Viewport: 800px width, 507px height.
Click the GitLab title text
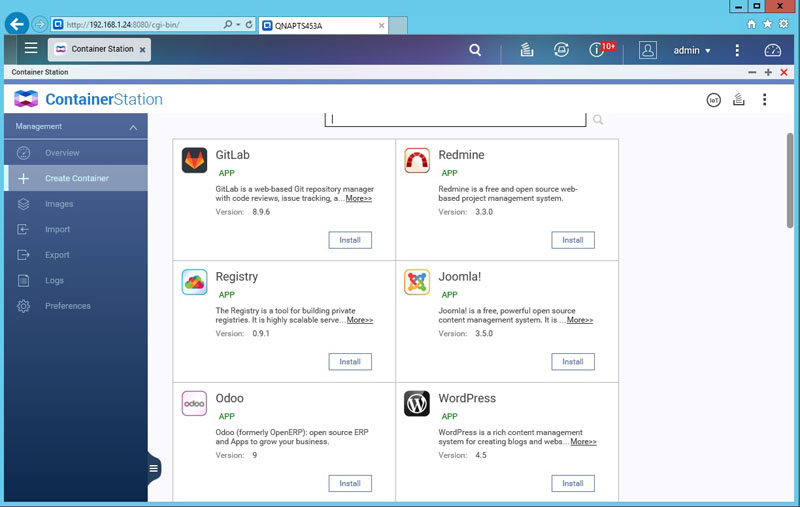tap(233, 155)
